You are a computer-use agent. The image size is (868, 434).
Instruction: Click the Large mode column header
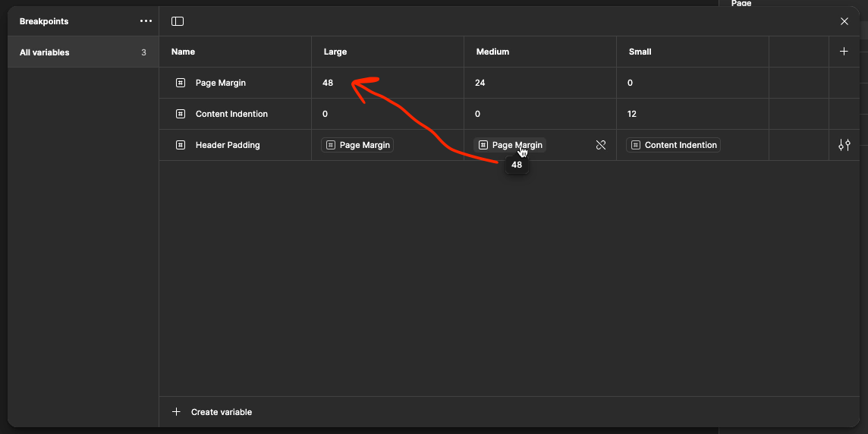tap(335, 52)
